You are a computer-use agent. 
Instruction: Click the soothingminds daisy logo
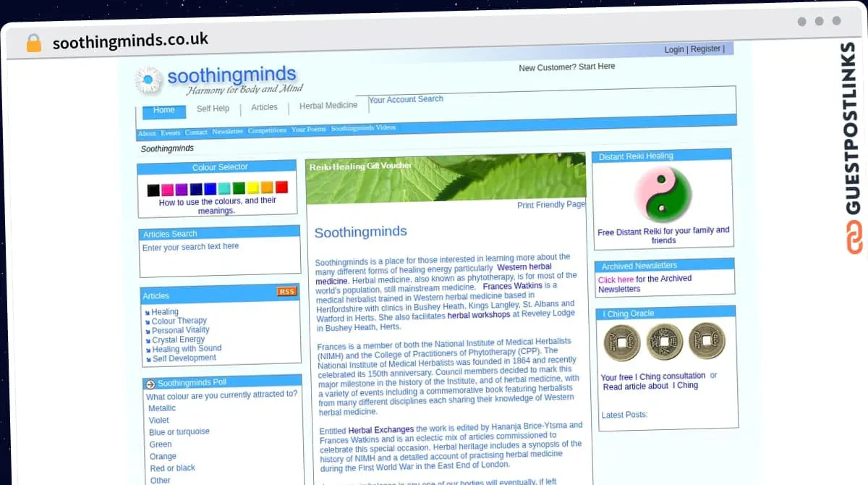[x=150, y=80]
